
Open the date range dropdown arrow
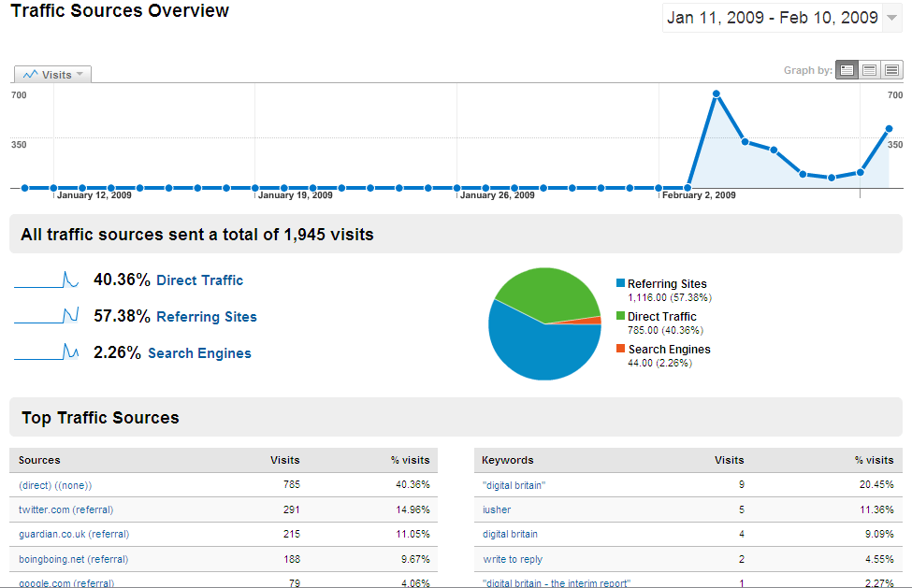[891, 18]
